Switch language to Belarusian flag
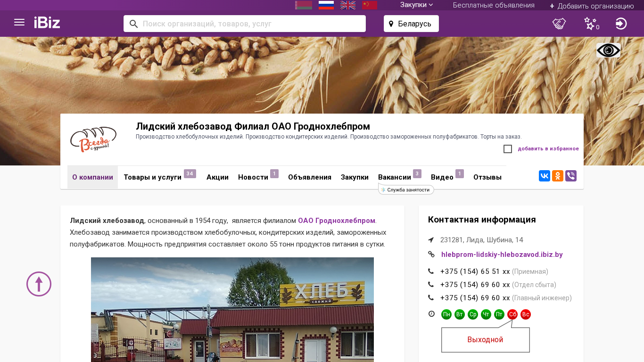This screenshot has width=644, height=362. (304, 5)
